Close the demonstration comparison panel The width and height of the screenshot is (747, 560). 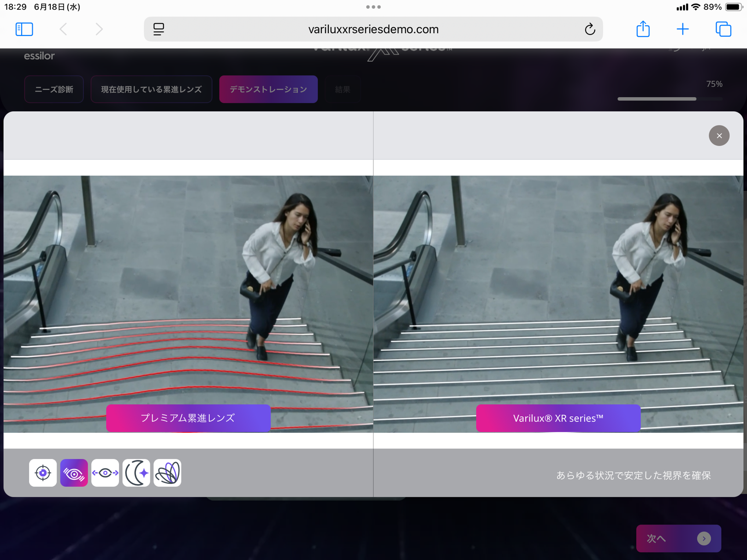(719, 136)
